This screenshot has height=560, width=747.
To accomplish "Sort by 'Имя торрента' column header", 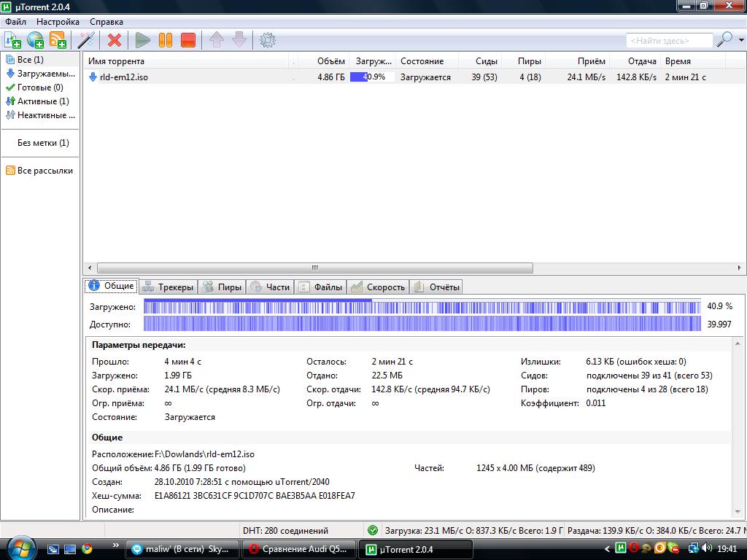I will tap(186, 61).
